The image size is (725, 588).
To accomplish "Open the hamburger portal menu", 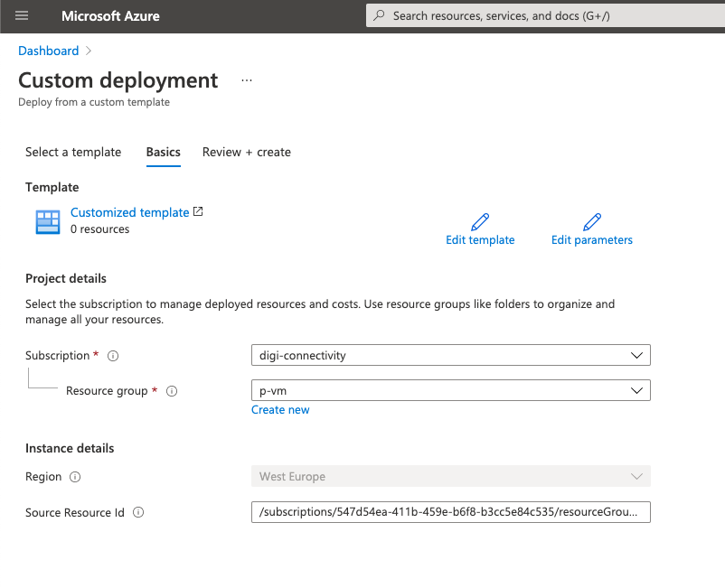I will [22, 15].
